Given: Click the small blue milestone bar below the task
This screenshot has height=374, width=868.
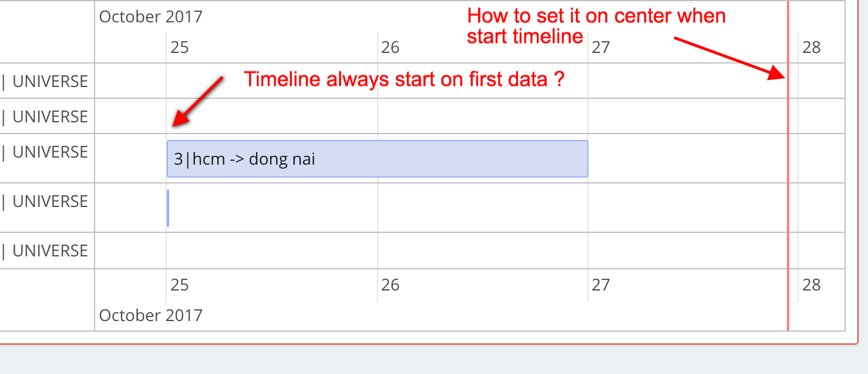Looking at the screenshot, I should pyautogui.click(x=168, y=208).
